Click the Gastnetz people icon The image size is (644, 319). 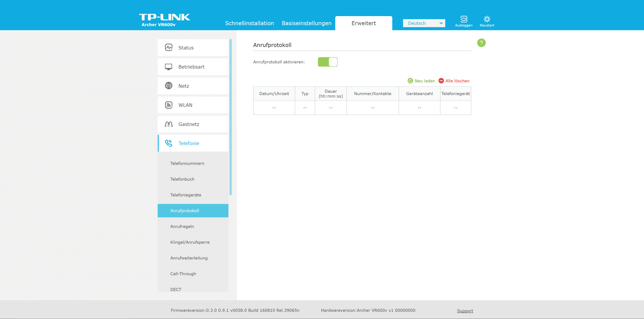[x=169, y=124]
